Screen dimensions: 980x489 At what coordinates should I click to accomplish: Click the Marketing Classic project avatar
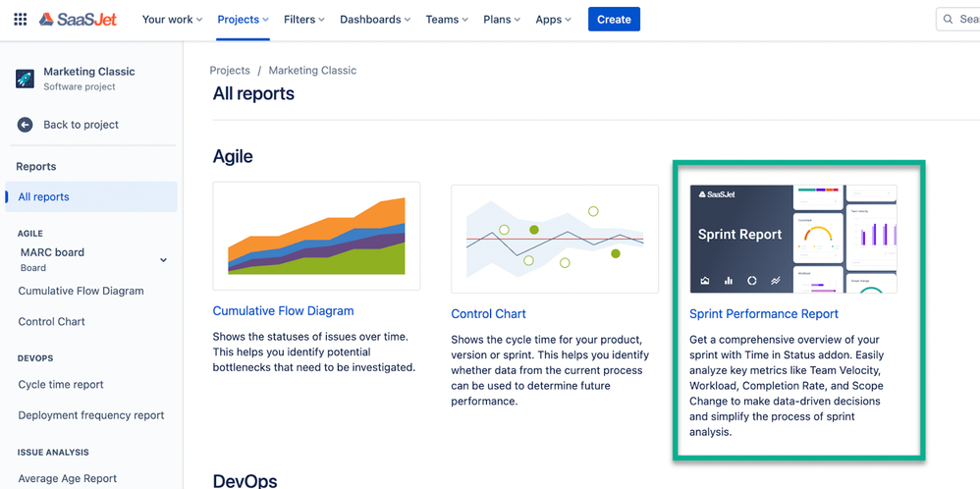pos(26,79)
